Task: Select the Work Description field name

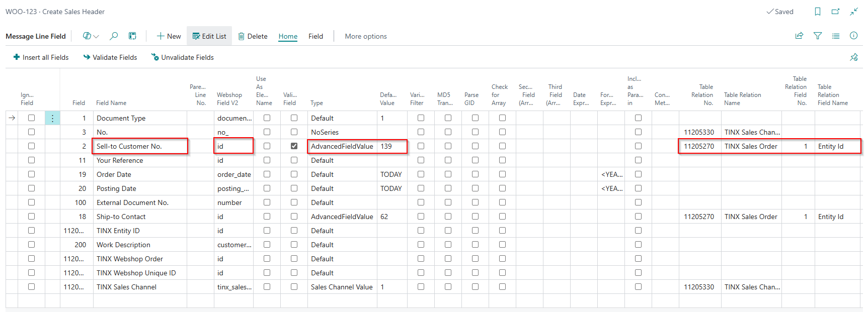Action: (x=140, y=245)
